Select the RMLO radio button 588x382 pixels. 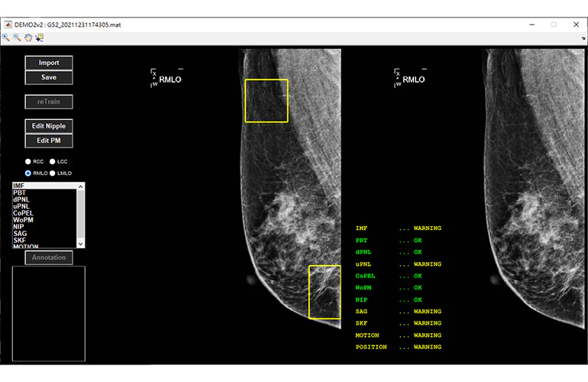[27, 173]
